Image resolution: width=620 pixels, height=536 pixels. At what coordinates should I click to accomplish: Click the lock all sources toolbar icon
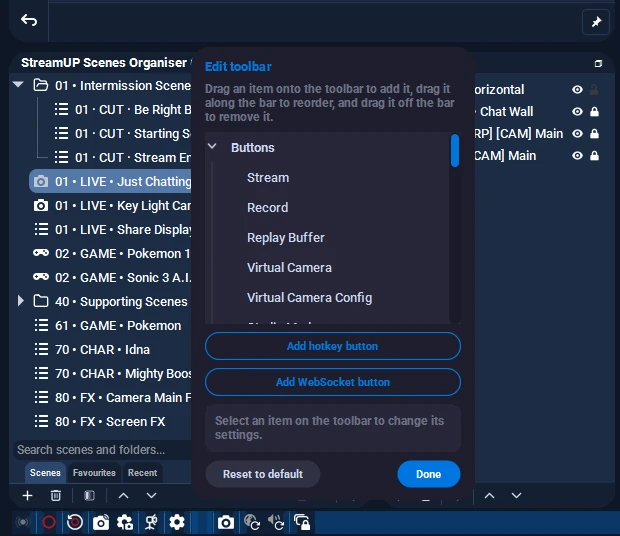302,523
